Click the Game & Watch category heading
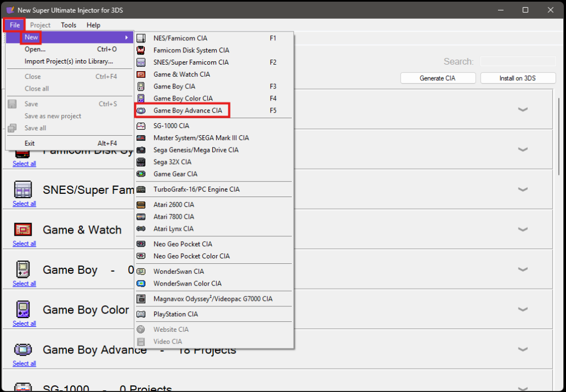The image size is (566, 392). coord(82,230)
